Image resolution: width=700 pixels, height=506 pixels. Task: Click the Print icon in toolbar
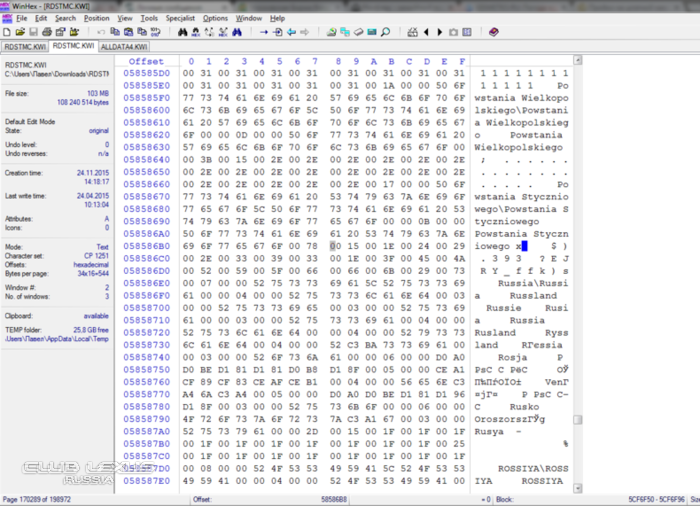tap(47, 32)
